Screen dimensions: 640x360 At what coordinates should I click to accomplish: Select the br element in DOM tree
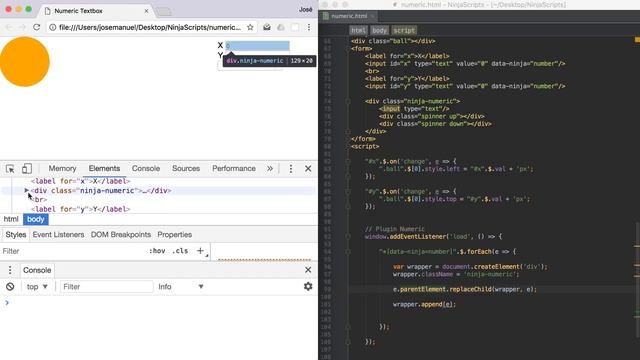[39, 200]
